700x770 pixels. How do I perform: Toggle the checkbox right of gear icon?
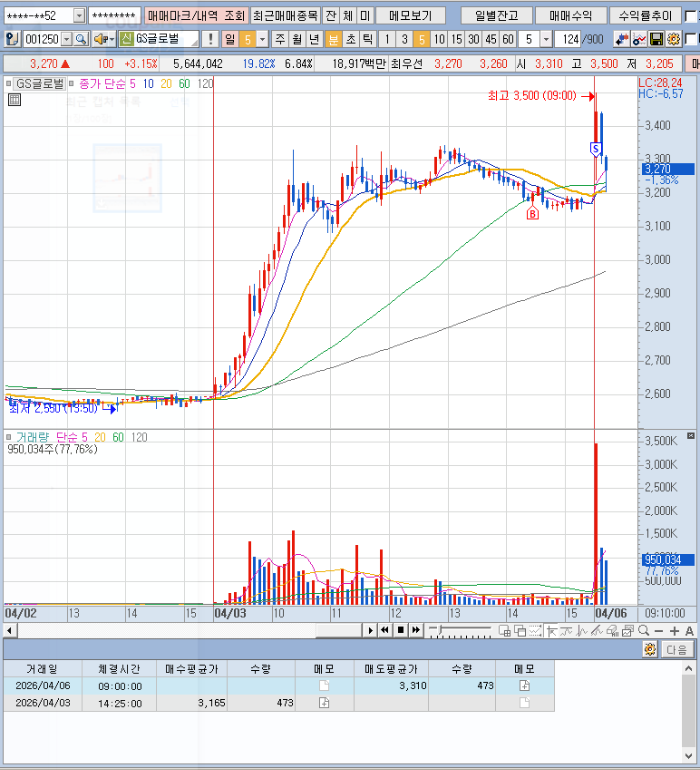[691, 39]
